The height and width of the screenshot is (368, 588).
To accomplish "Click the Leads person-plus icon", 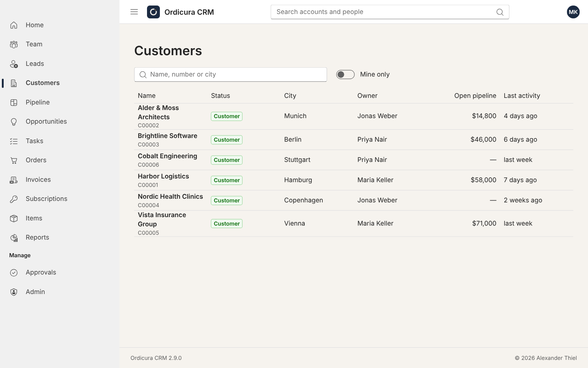I will pyautogui.click(x=14, y=64).
